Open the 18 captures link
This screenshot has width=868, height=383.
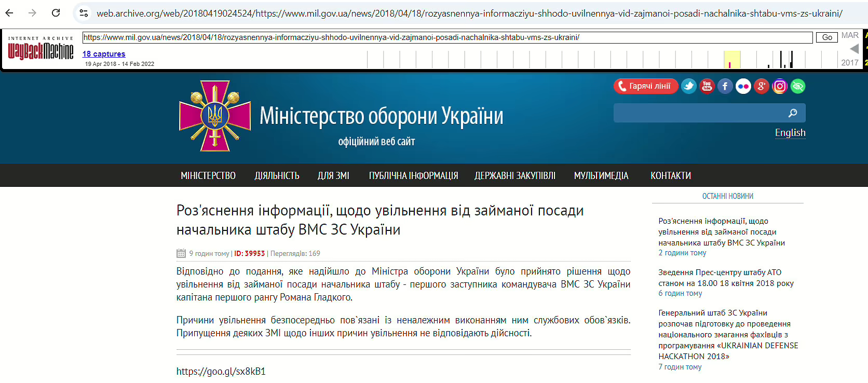point(104,54)
